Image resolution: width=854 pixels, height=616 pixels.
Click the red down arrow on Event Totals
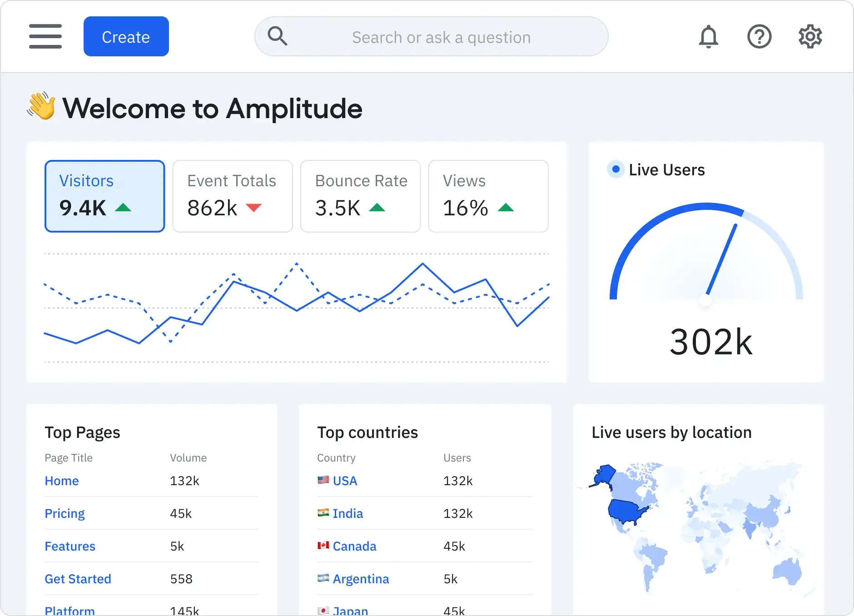coord(253,208)
